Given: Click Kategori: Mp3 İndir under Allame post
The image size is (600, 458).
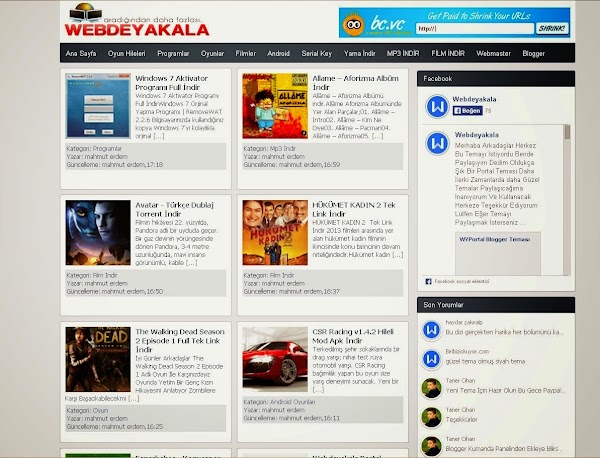Looking at the screenshot, I should [269, 148].
